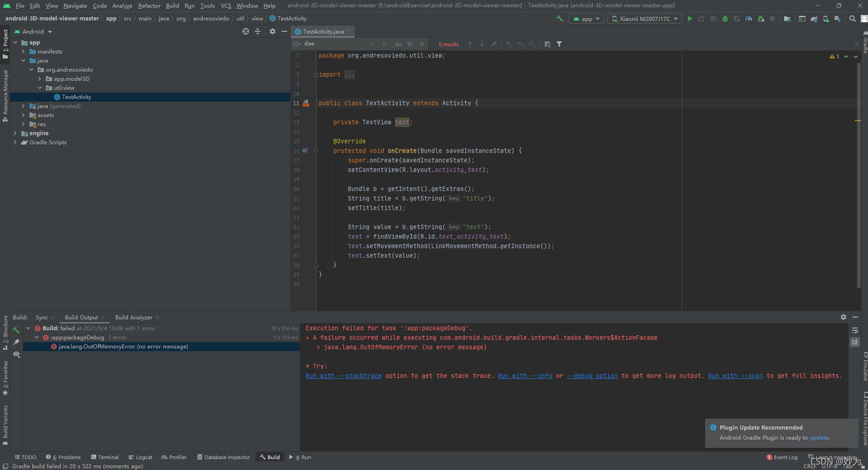Hide the Project panel with minus icon
Viewport: 868px width, 470px height.
[x=284, y=31]
